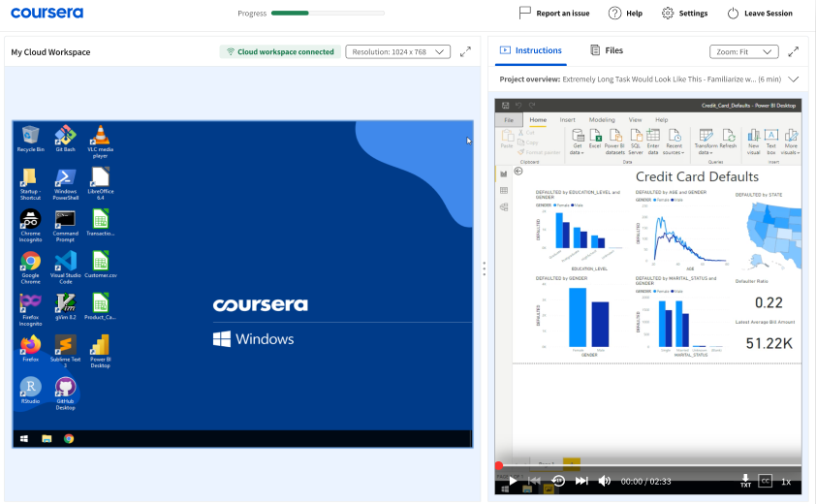Open Google Chrome desktop shortcut
The height and width of the screenshot is (504, 816).
tap(30, 268)
